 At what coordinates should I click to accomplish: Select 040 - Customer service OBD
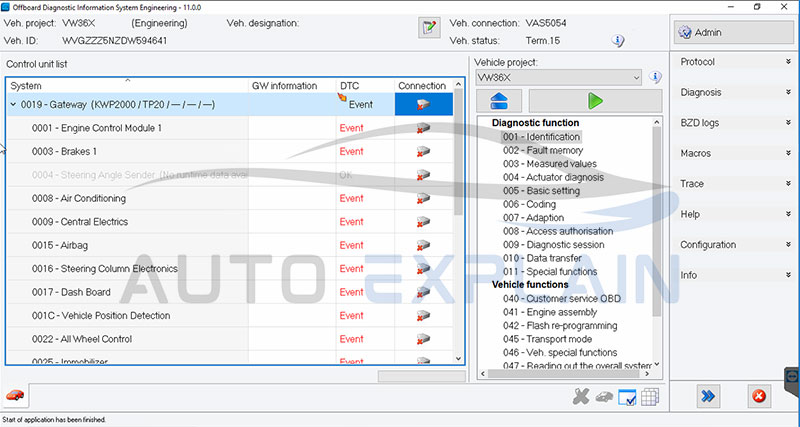click(x=562, y=298)
